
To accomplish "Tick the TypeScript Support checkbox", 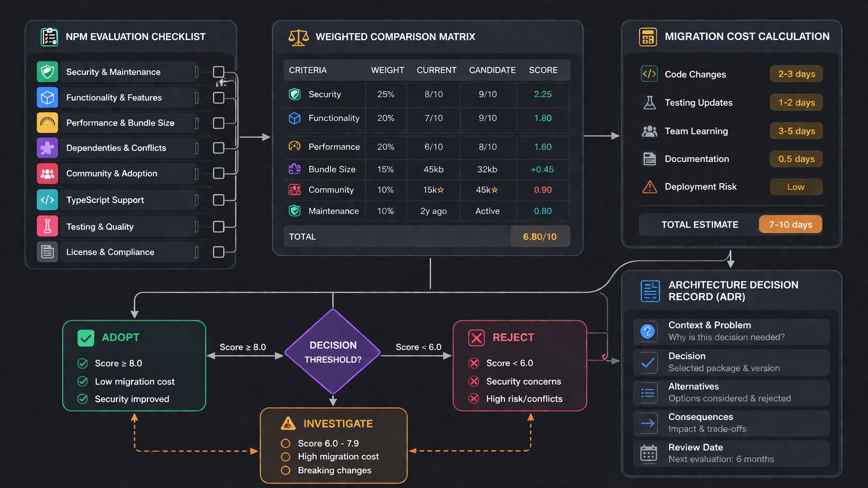I will point(219,199).
